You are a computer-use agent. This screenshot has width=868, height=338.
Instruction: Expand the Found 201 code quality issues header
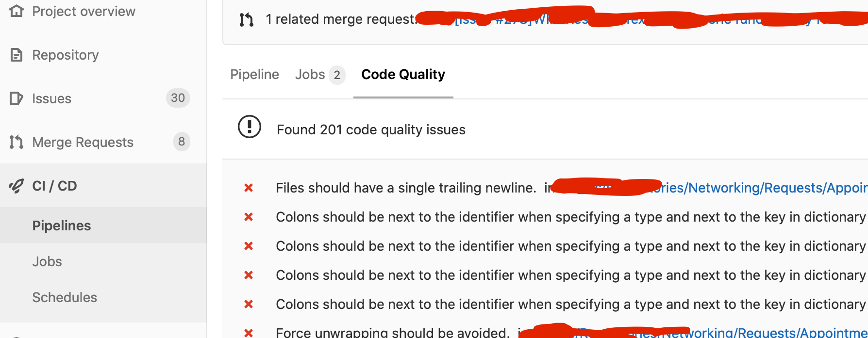click(371, 129)
